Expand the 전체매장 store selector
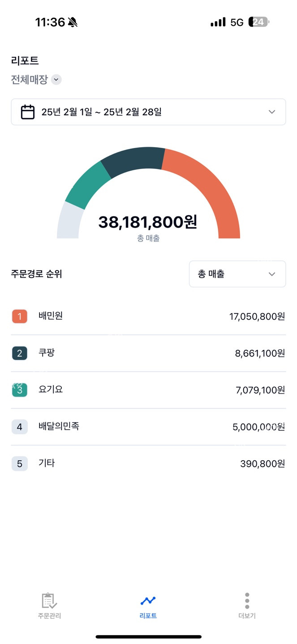This screenshot has width=297, height=644. pyautogui.click(x=56, y=80)
